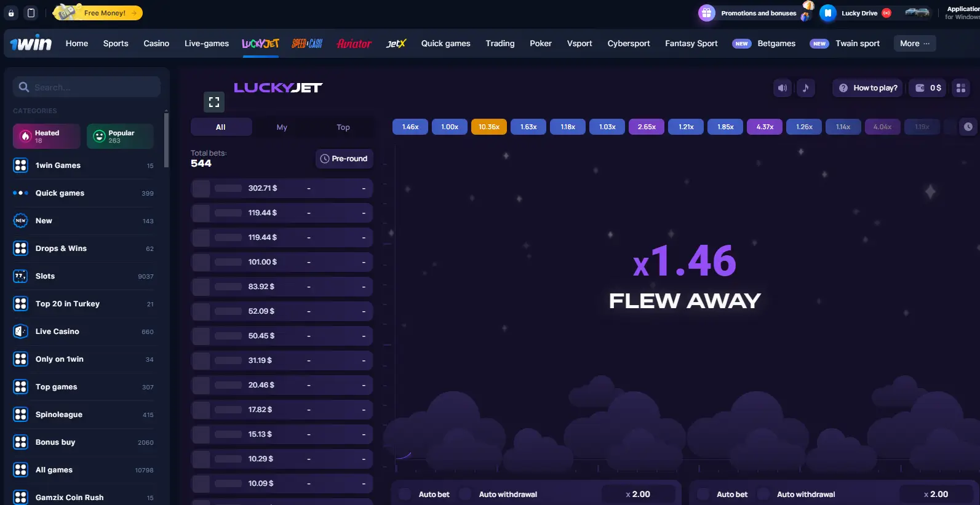
Task: Click the categories sidebar scrollbar
Action: (166, 140)
